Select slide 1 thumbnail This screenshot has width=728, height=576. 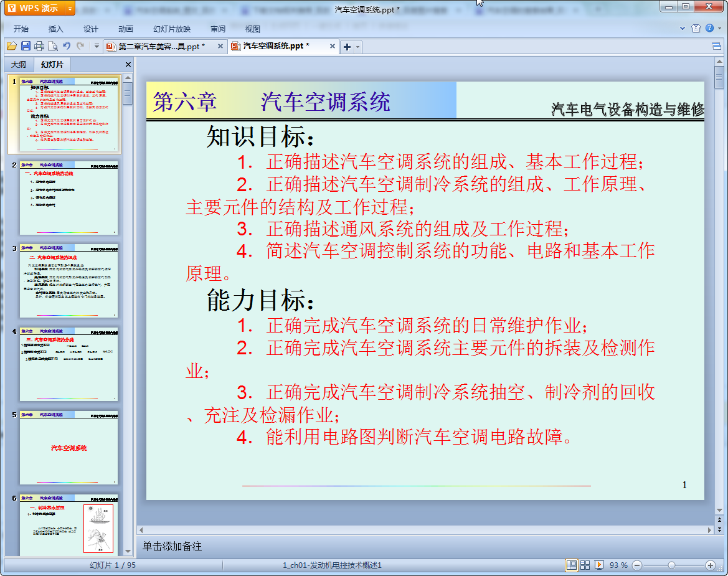tap(69, 115)
